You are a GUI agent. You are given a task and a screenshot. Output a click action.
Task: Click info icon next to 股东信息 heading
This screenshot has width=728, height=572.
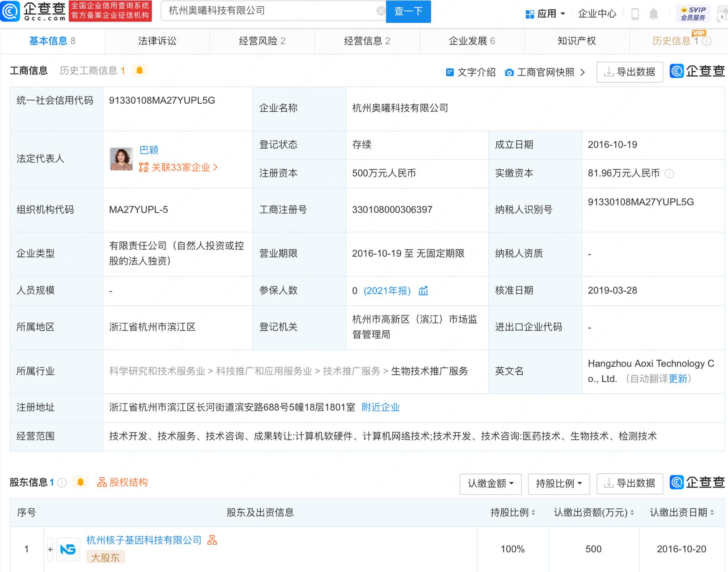click(62, 483)
